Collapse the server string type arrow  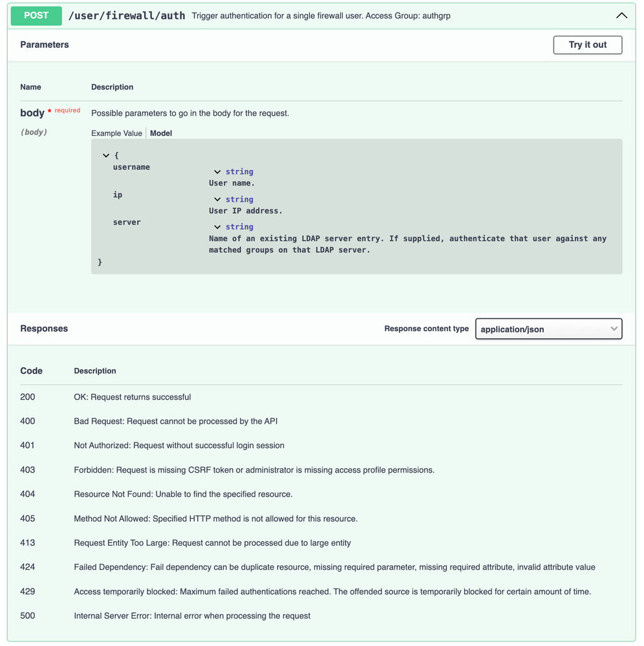pyautogui.click(x=218, y=227)
